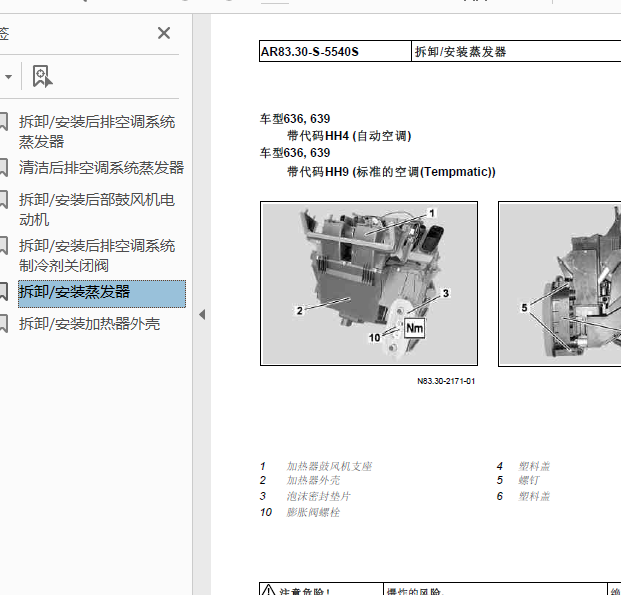Click the title cell 拆卸/安装蒸发器

tap(461, 52)
